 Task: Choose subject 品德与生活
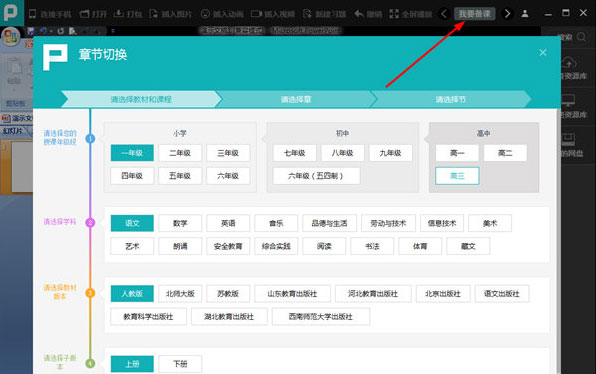(329, 223)
